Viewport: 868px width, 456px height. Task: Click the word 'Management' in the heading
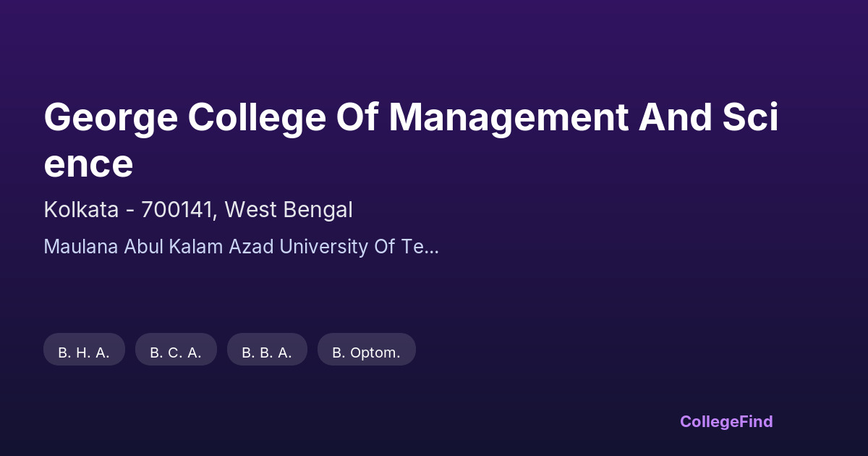509,118
